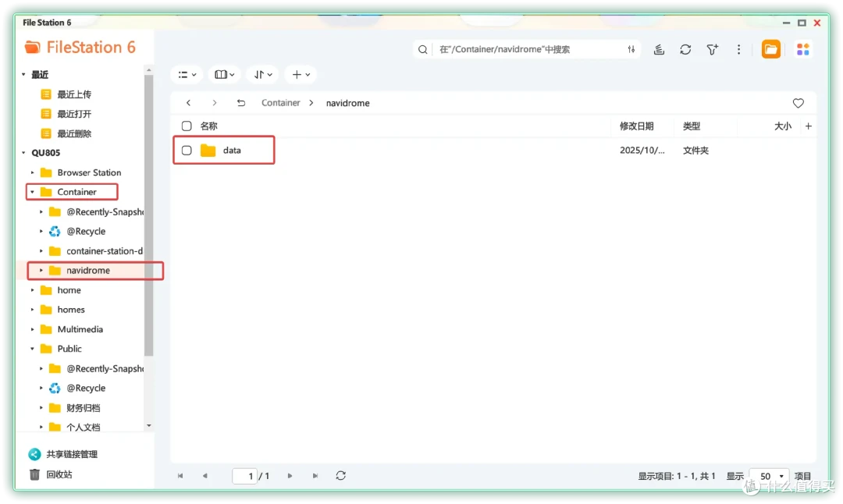The image size is (843, 504).
Task: Open the three-dot more options menu
Action: pos(738,49)
